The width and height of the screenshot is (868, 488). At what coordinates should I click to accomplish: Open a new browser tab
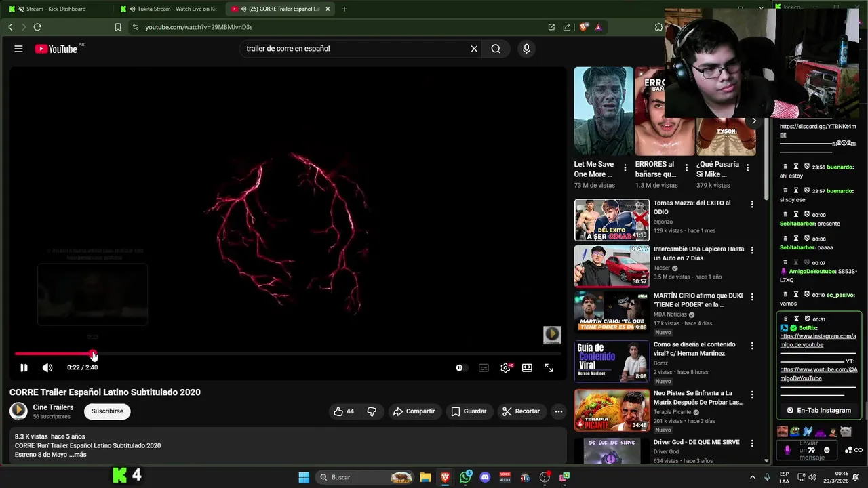pyautogui.click(x=344, y=9)
